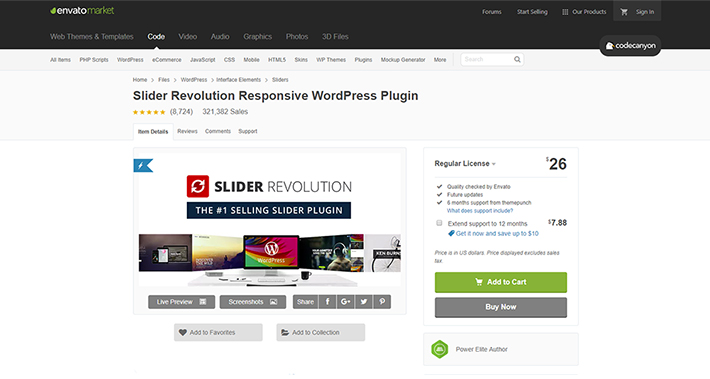Click the Files breadcrumb
This screenshot has width=710, height=379.
pyautogui.click(x=164, y=80)
